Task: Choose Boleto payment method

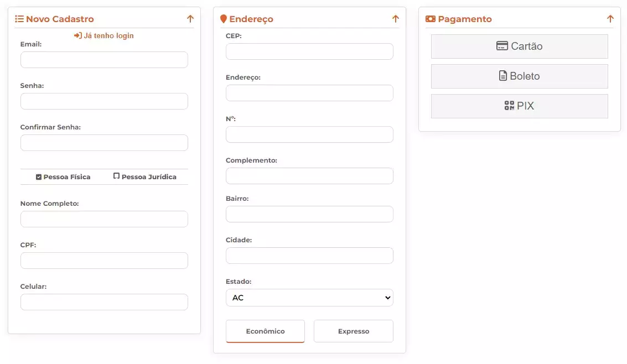Action: coord(520,76)
